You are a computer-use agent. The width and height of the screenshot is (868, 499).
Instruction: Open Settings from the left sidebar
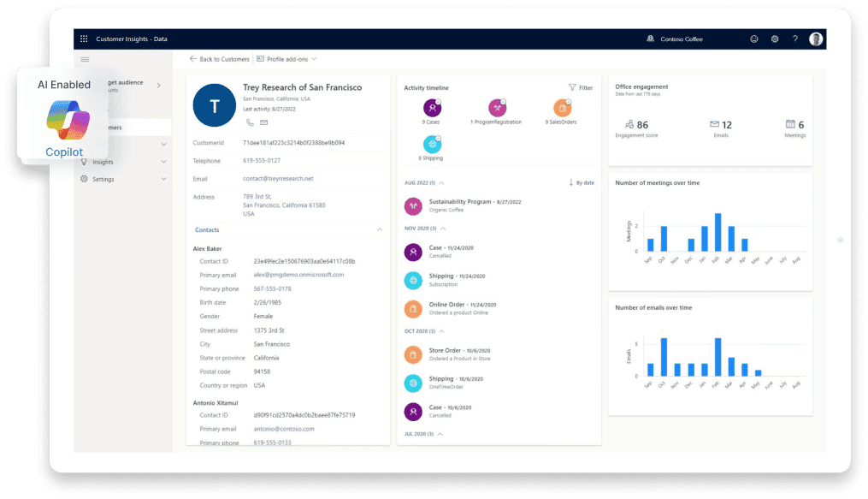pos(103,179)
